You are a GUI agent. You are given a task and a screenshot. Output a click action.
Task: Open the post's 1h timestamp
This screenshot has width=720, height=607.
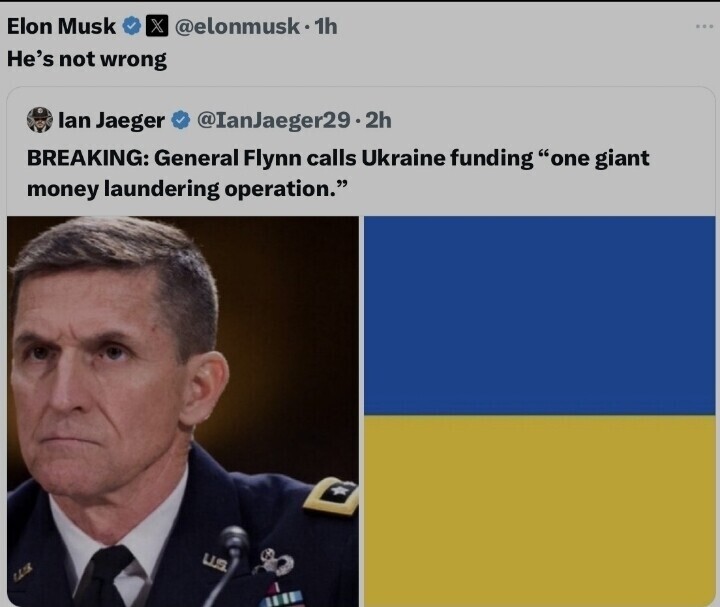click(x=326, y=27)
